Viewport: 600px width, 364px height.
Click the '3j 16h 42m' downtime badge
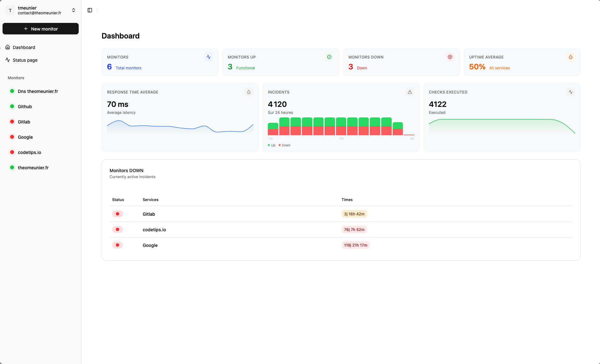354,214
